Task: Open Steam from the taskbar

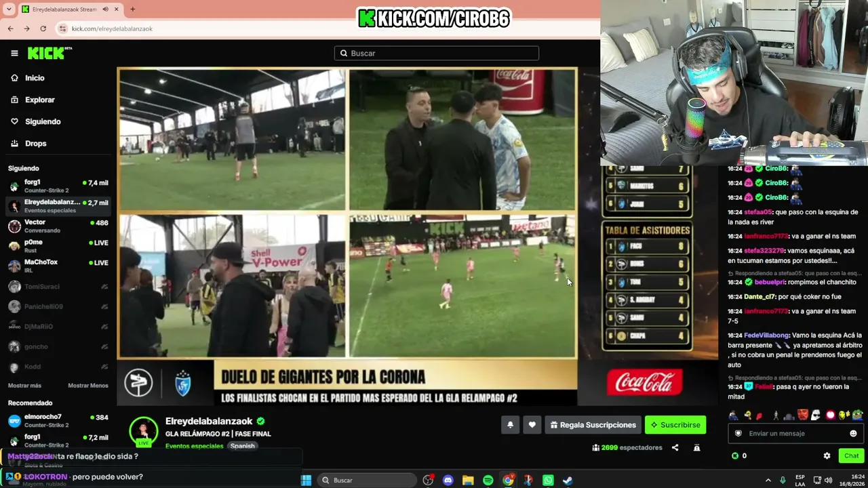Action: pos(568,480)
